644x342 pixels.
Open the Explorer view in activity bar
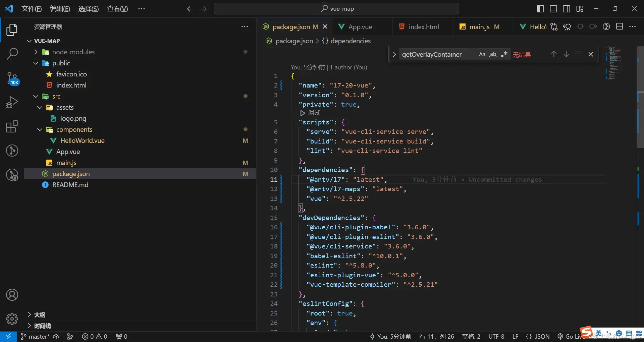[x=12, y=30]
